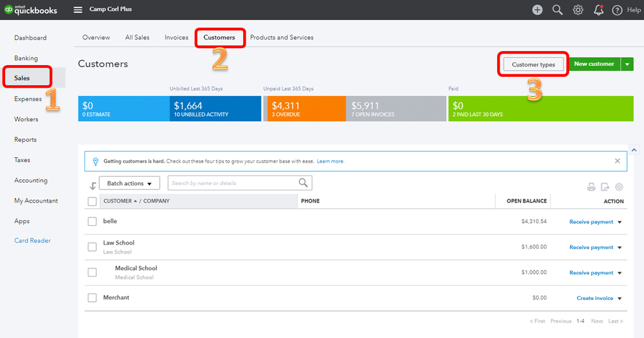Open My Accountant in the sidebar

pyautogui.click(x=36, y=201)
